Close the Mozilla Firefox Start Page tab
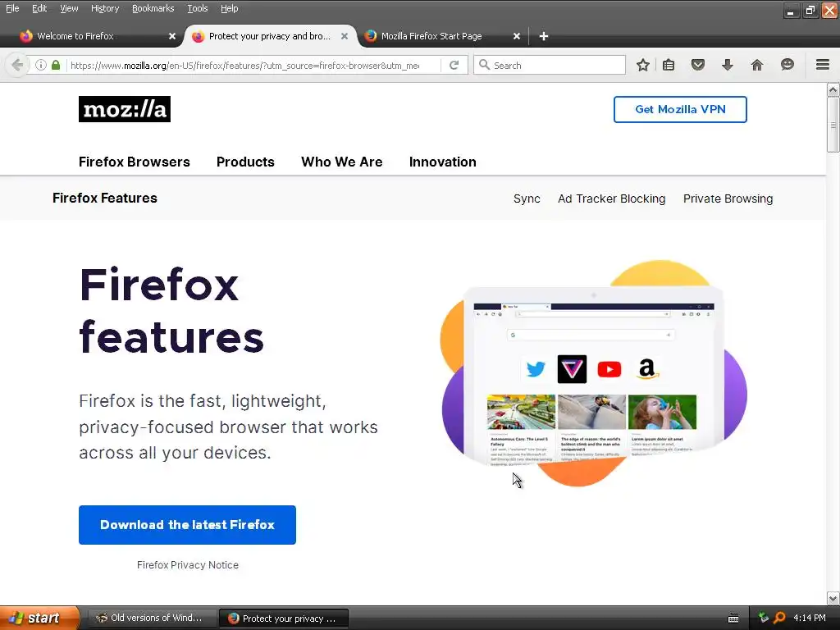 tap(517, 36)
